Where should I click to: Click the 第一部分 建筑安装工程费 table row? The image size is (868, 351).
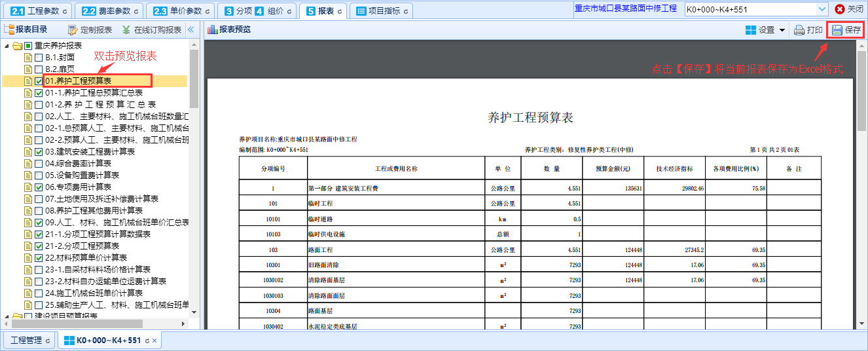click(x=530, y=188)
